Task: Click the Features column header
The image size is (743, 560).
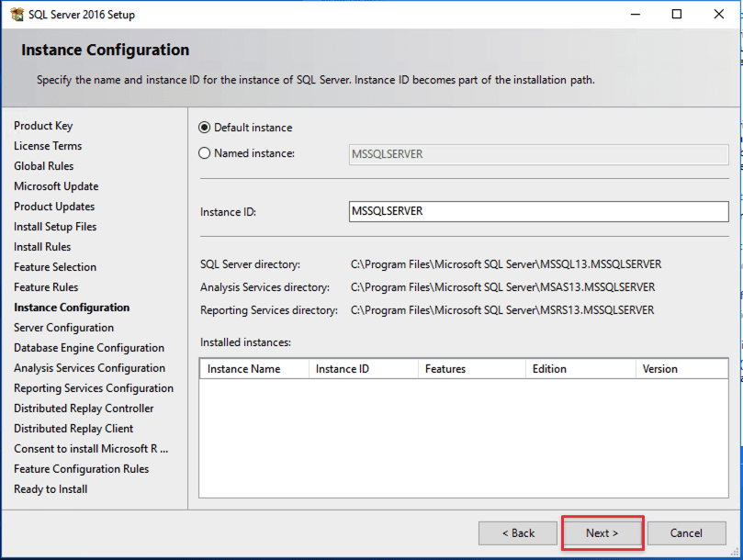Action: 470,369
